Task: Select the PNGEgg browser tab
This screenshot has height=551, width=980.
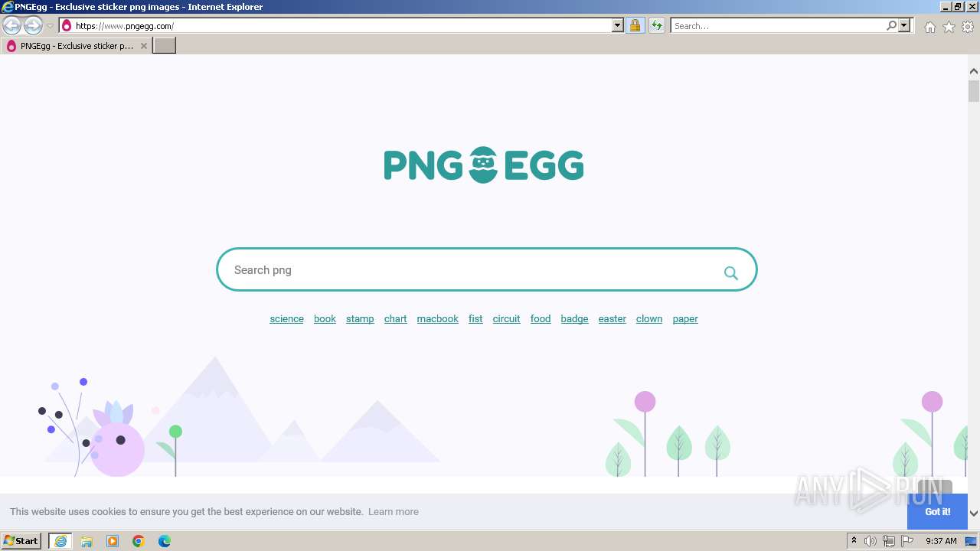Action: click(x=77, y=46)
